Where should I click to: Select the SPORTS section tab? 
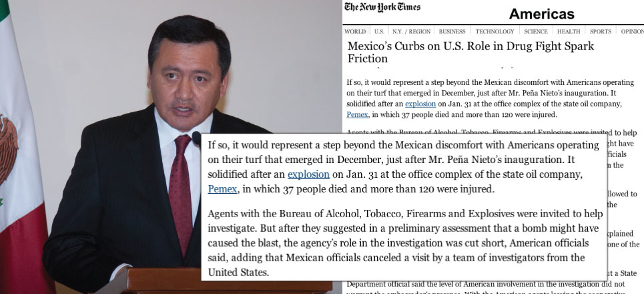(601, 31)
